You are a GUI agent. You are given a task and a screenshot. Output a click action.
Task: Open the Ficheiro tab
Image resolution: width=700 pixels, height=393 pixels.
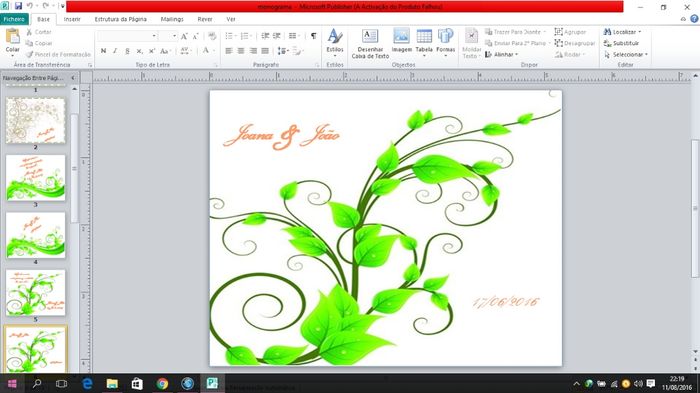[14, 19]
